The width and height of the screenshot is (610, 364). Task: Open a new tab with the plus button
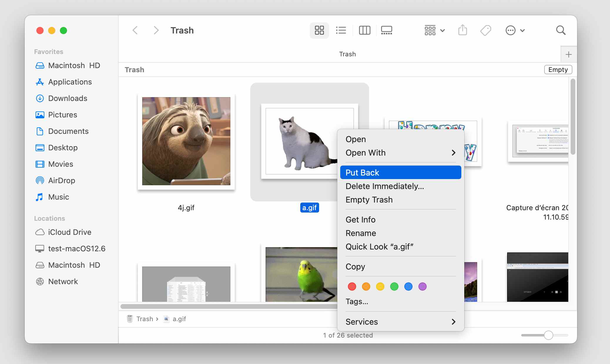click(x=569, y=54)
